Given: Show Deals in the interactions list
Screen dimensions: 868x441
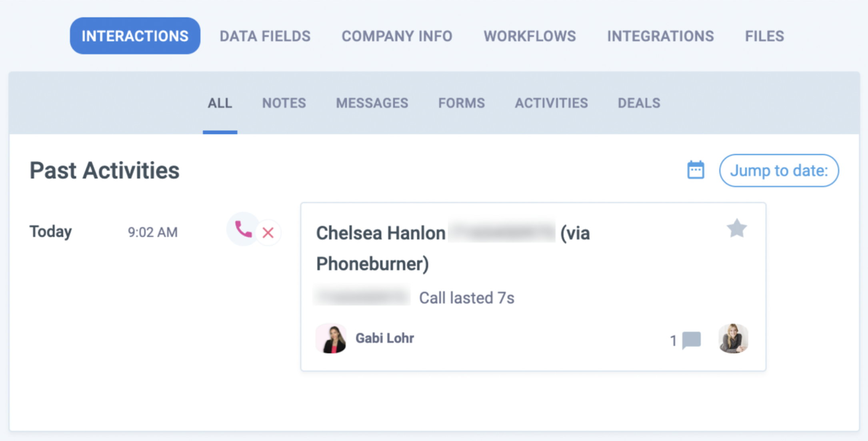Looking at the screenshot, I should point(639,103).
